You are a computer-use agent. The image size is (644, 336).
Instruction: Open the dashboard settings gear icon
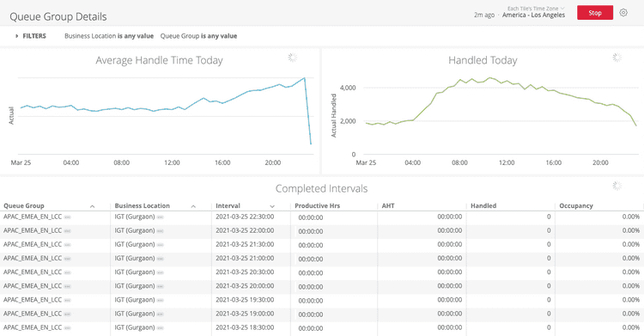623,13
